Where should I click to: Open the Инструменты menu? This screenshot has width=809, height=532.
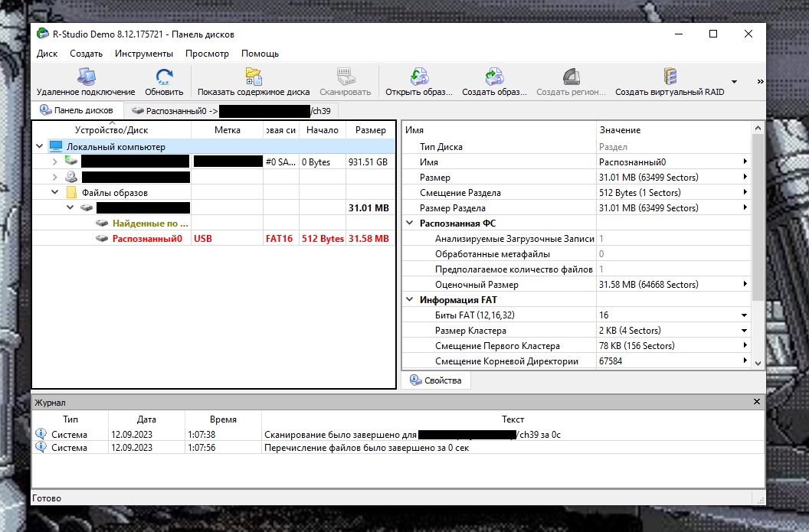[144, 54]
